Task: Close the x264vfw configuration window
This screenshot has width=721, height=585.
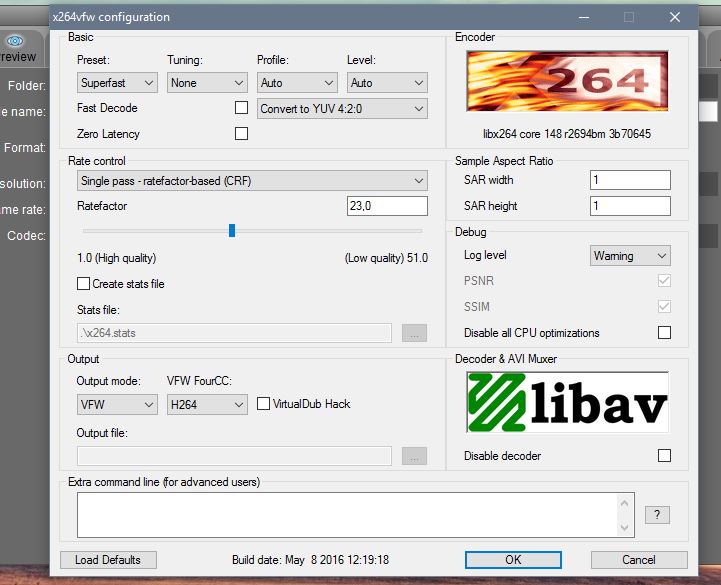Action: [x=675, y=17]
